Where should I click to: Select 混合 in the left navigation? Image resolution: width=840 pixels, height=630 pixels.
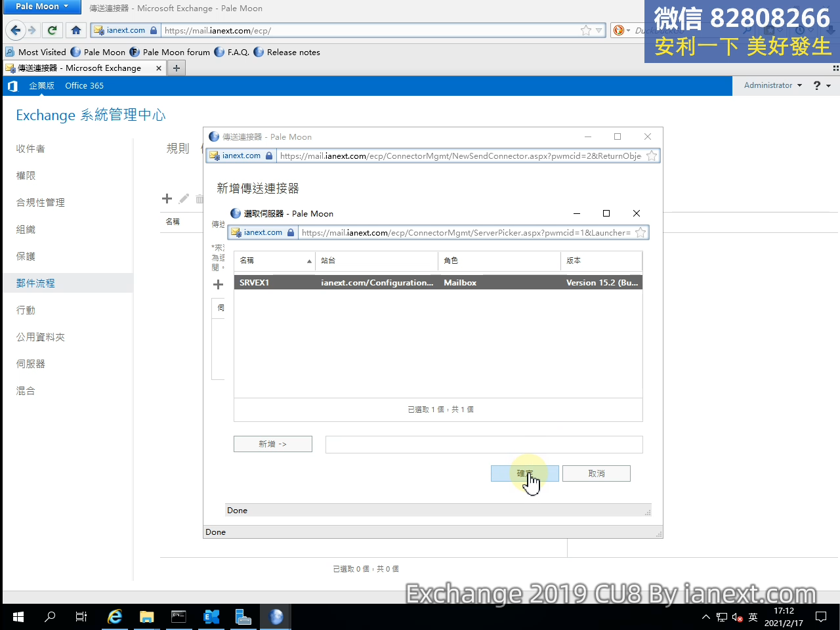tap(26, 391)
